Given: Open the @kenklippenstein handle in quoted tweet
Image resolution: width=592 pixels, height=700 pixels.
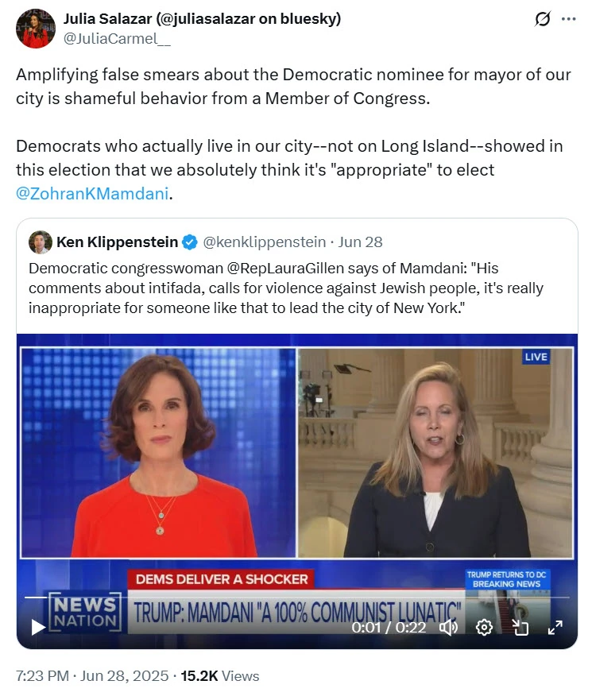Looking at the screenshot, I should (265, 242).
